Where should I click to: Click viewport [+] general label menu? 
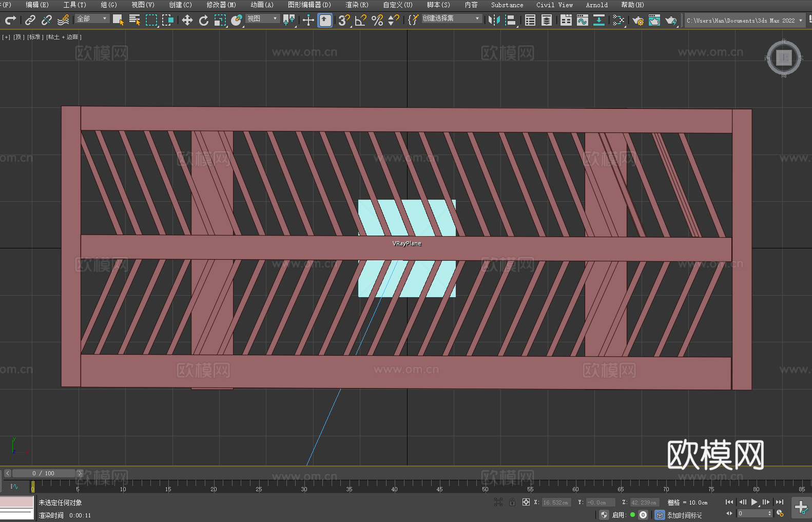(x=6, y=37)
